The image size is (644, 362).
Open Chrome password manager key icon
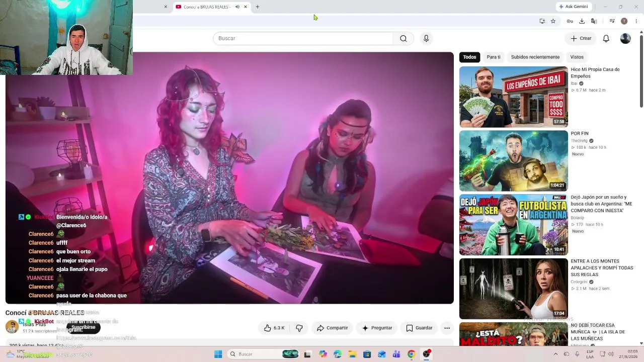[570, 21]
